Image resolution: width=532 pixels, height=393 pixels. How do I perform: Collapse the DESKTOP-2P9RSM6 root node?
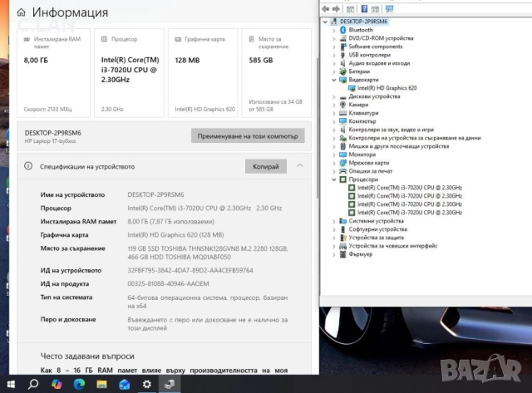click(x=325, y=22)
